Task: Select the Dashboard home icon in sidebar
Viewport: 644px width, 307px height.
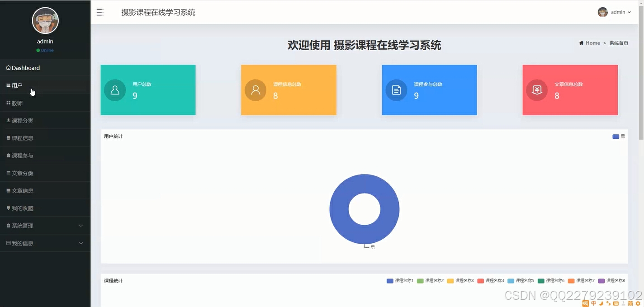Action: (x=8, y=67)
